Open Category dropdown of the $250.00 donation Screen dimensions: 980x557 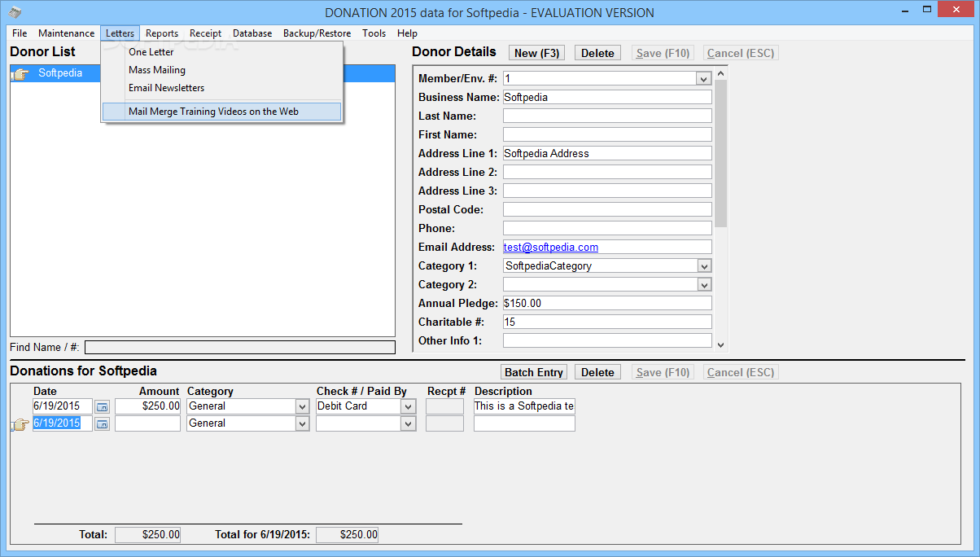303,406
